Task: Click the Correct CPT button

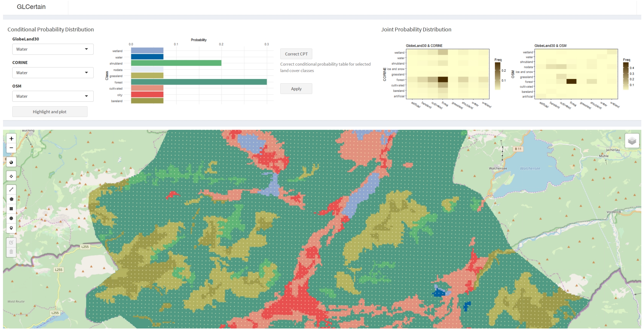Action: 296,54
